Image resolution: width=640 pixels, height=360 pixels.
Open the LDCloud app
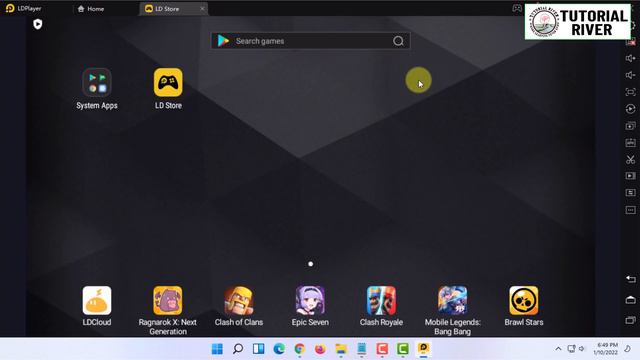click(x=97, y=300)
